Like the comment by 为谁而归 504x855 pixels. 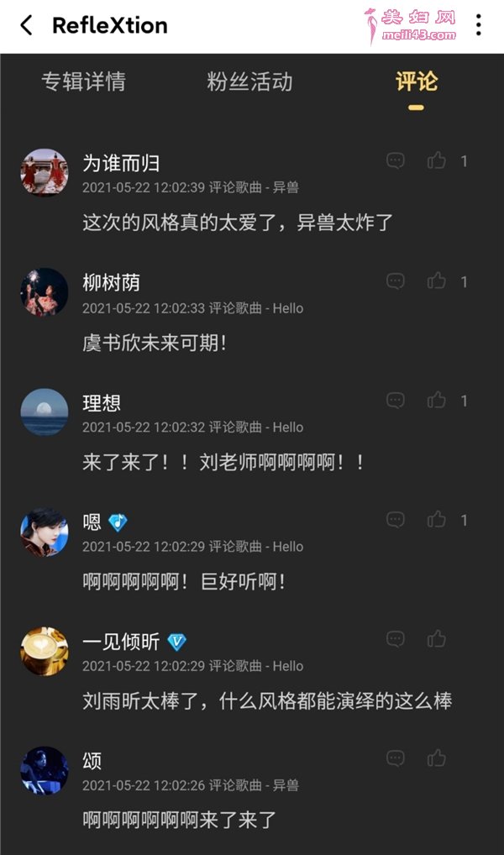pos(436,161)
